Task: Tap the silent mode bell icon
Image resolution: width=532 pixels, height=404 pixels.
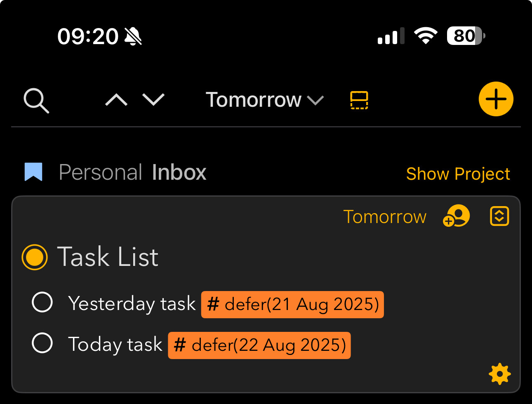Action: coord(133,36)
